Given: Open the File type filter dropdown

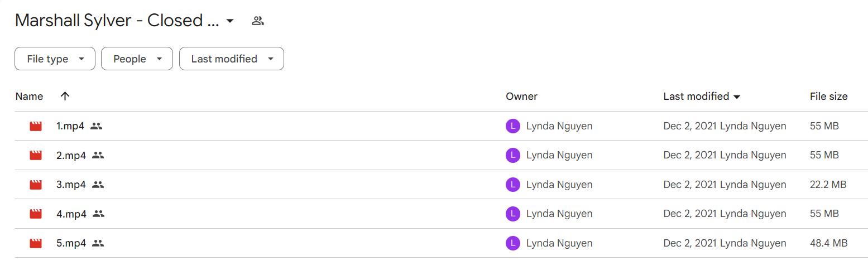Looking at the screenshot, I should pyautogui.click(x=55, y=59).
